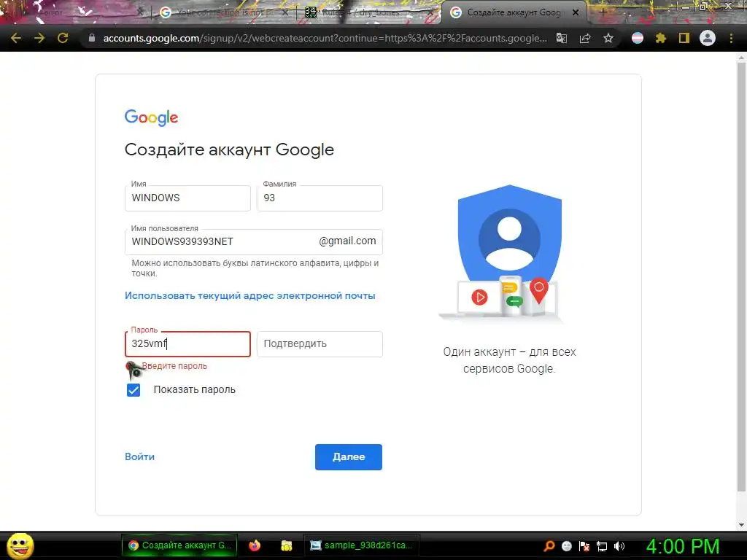747x560 pixels.
Task: Close the 'Создайте аккаунт Google' tab
Action: pos(576,12)
